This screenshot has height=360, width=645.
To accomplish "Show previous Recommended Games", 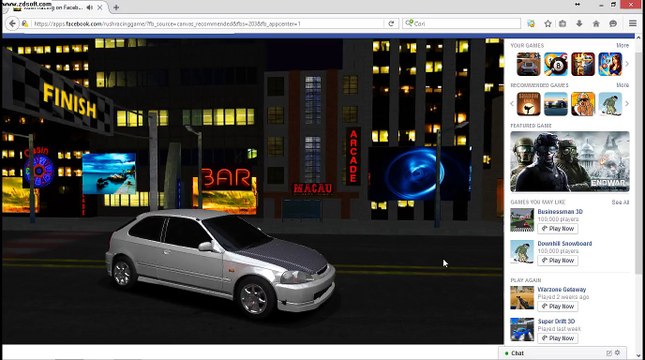I will coord(512,104).
